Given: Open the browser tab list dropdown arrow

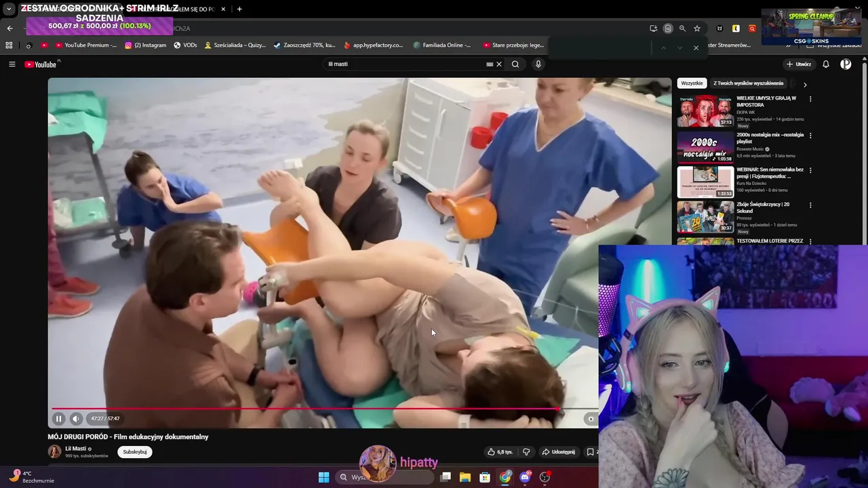Looking at the screenshot, I should (9, 9).
